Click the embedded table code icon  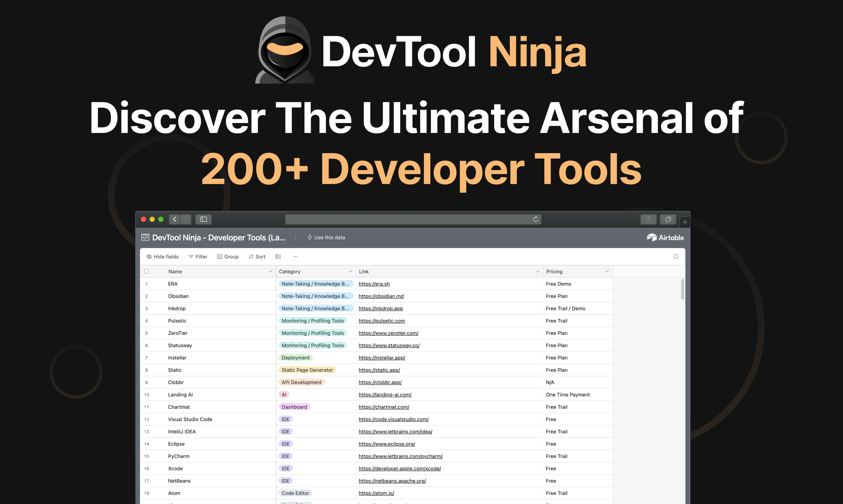point(145,237)
